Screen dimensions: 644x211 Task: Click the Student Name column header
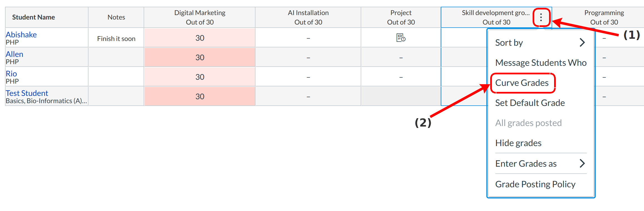click(x=33, y=17)
